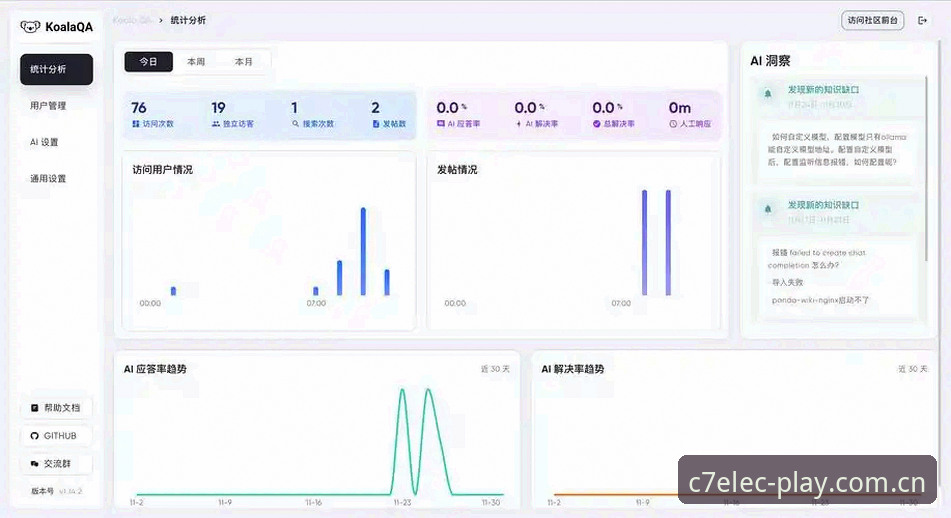The image size is (951, 518).
Task: Switch to the 本周 tab
Action: [196, 61]
